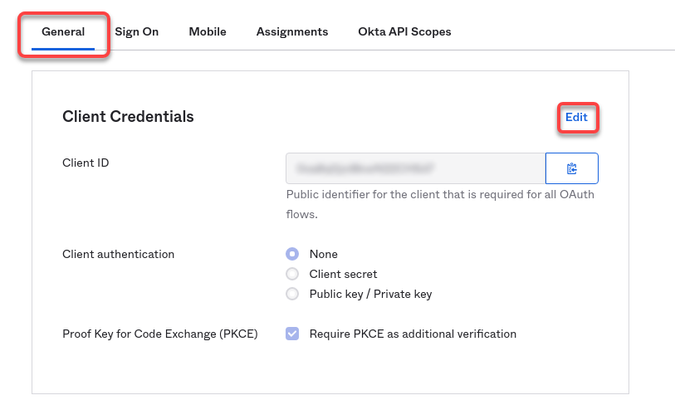The image size is (675, 404).
Task: Click the Client Credentials section heading
Action: [x=128, y=117]
